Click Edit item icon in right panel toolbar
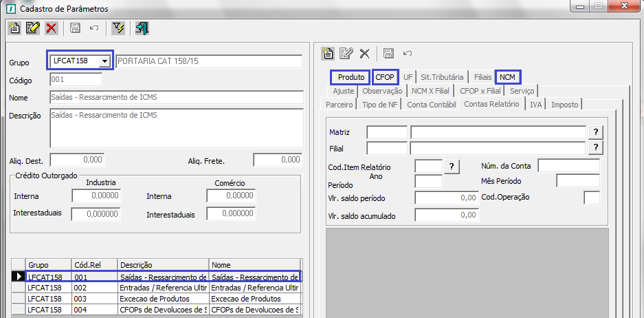 [x=346, y=53]
